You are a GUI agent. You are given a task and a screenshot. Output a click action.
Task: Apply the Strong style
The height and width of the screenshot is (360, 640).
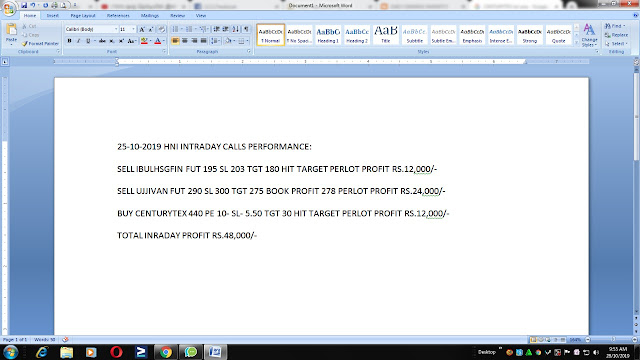click(x=529, y=35)
